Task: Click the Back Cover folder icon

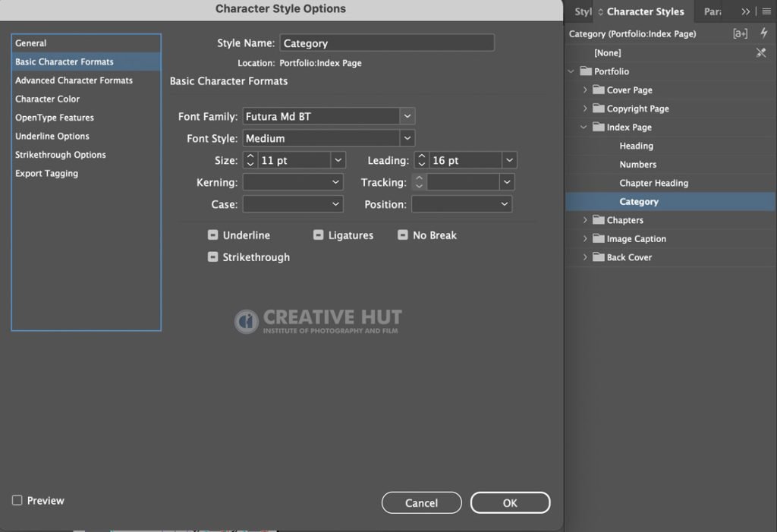Action: pos(599,257)
